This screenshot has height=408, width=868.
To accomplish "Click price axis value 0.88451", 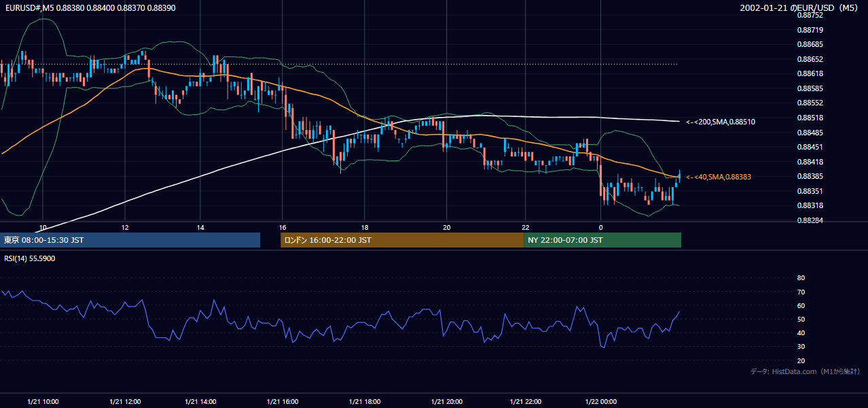I will (810, 147).
